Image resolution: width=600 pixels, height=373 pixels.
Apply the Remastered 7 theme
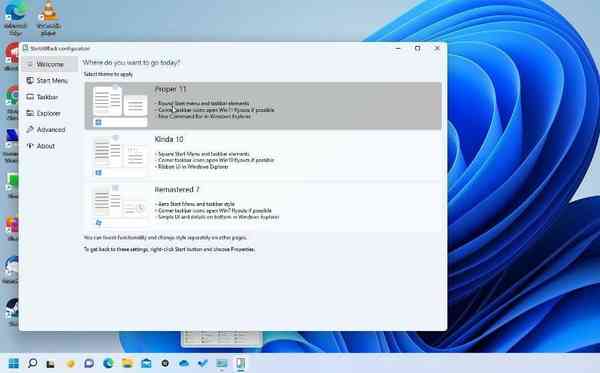point(263,206)
